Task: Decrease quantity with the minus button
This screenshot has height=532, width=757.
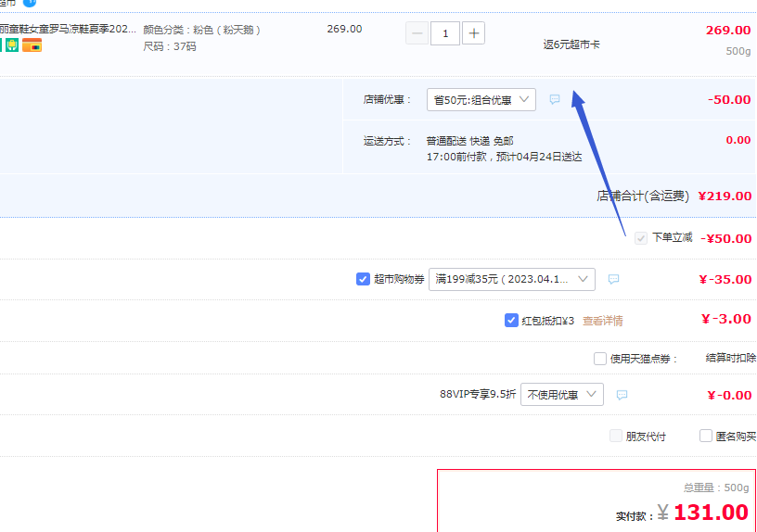Action: [x=417, y=33]
